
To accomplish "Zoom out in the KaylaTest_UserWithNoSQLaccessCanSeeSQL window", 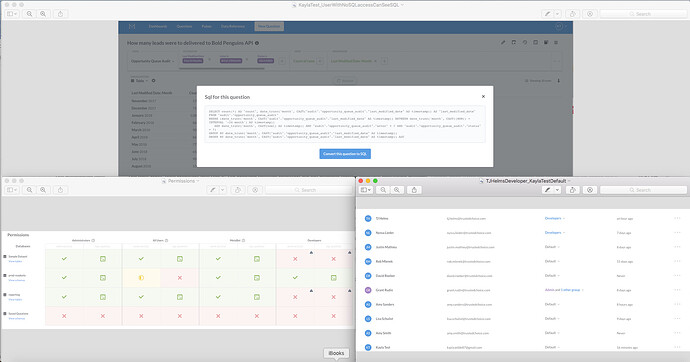I will coord(29,14).
